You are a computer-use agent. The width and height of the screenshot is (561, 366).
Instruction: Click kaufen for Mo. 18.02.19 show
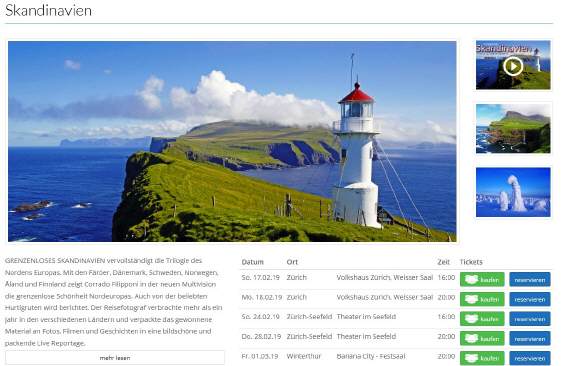pos(482,299)
